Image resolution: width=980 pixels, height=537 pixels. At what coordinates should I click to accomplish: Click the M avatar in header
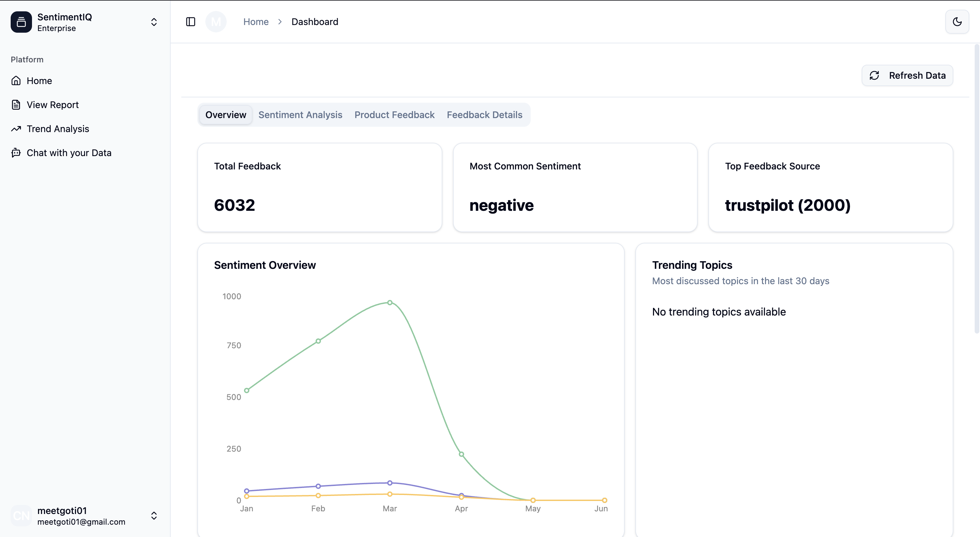click(216, 22)
